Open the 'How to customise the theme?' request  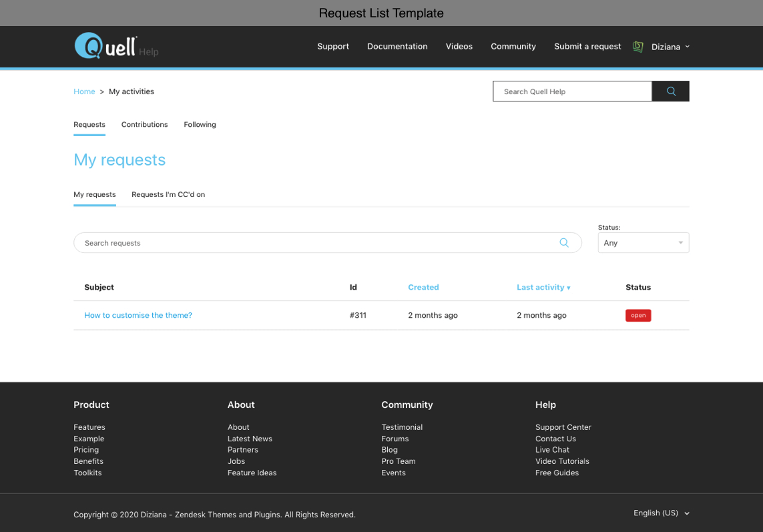pyautogui.click(x=138, y=316)
